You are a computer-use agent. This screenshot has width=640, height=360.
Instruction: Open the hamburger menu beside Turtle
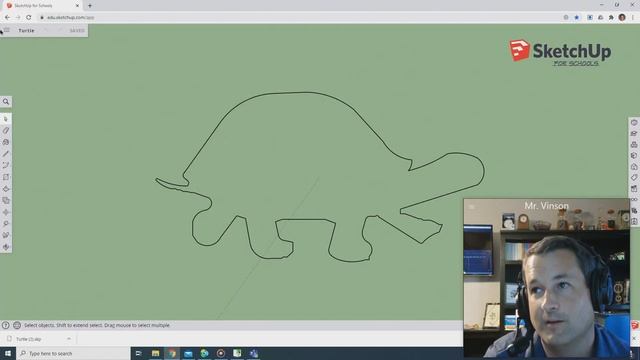[7, 30]
